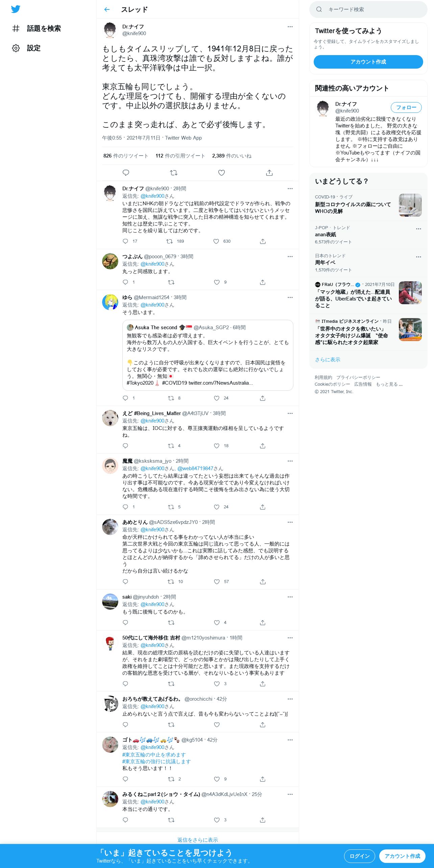Viewport: 434px width, 868px height.
Task: Share the main tweet via share icon
Action: [269, 173]
